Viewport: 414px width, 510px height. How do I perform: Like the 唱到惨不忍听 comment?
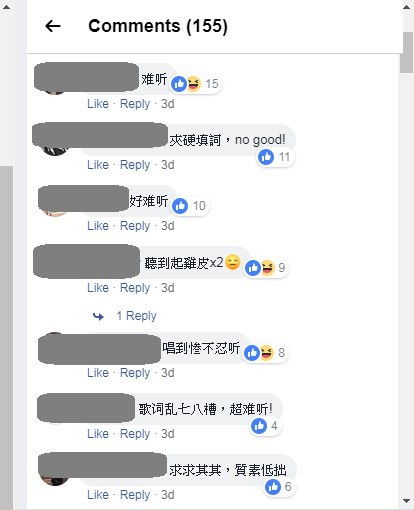pyautogui.click(x=98, y=373)
